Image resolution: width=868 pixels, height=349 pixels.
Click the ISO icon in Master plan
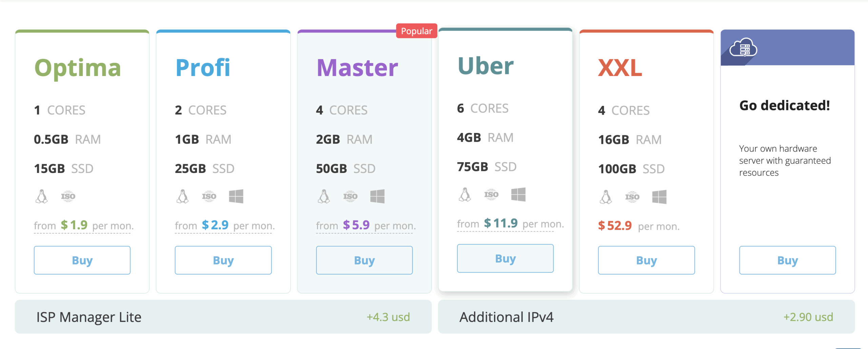(x=350, y=196)
